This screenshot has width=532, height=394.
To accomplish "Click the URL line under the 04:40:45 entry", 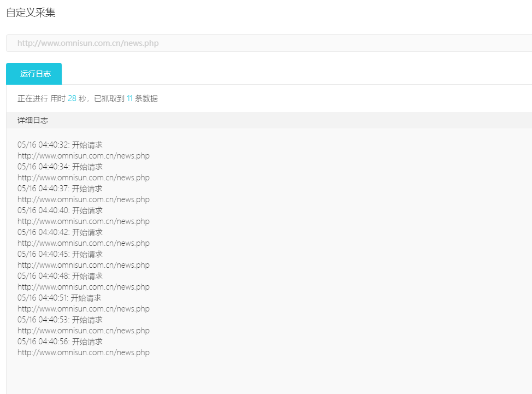I will pos(84,265).
